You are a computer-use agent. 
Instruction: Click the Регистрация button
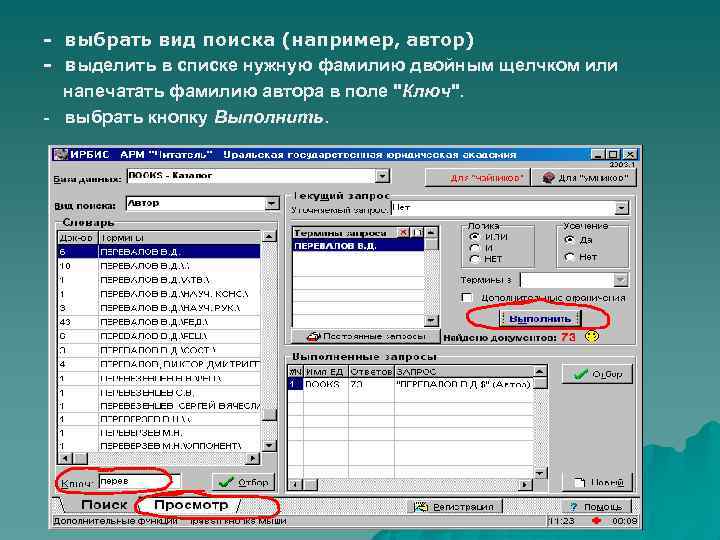point(454,506)
